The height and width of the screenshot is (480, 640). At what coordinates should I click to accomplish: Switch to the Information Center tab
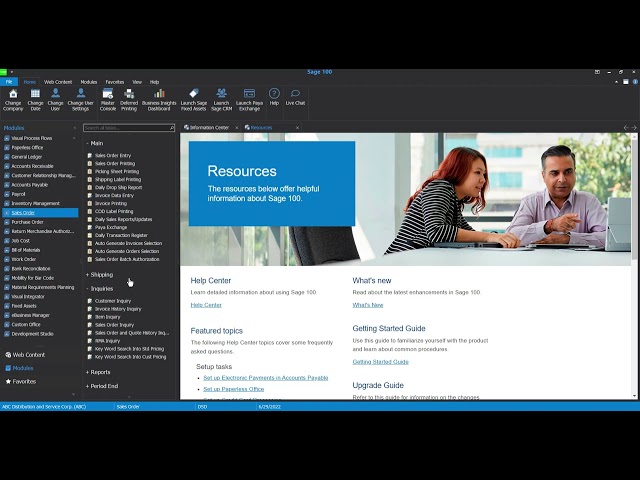(209, 128)
